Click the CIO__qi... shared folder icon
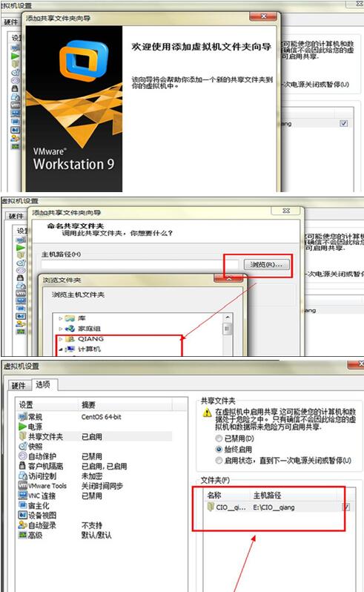364x592 pixels. click(211, 507)
